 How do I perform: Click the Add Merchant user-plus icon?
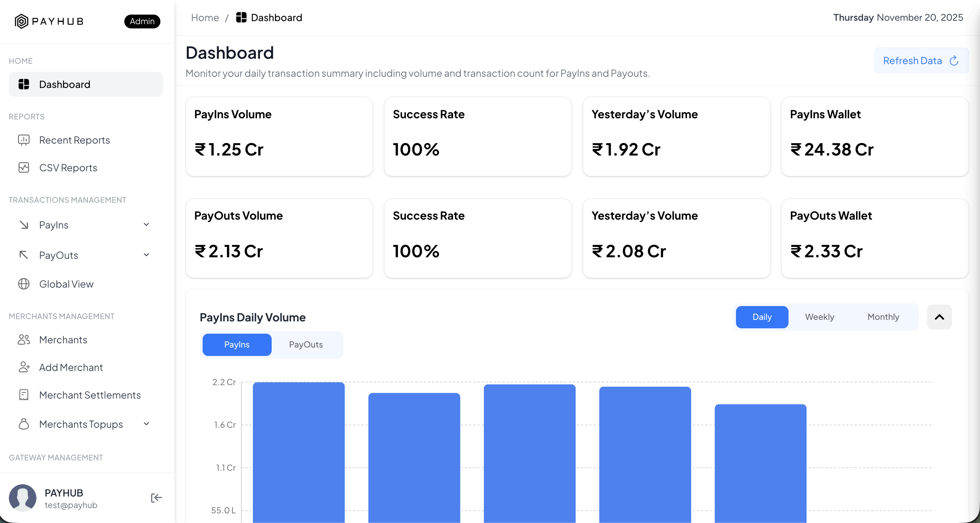tap(24, 367)
